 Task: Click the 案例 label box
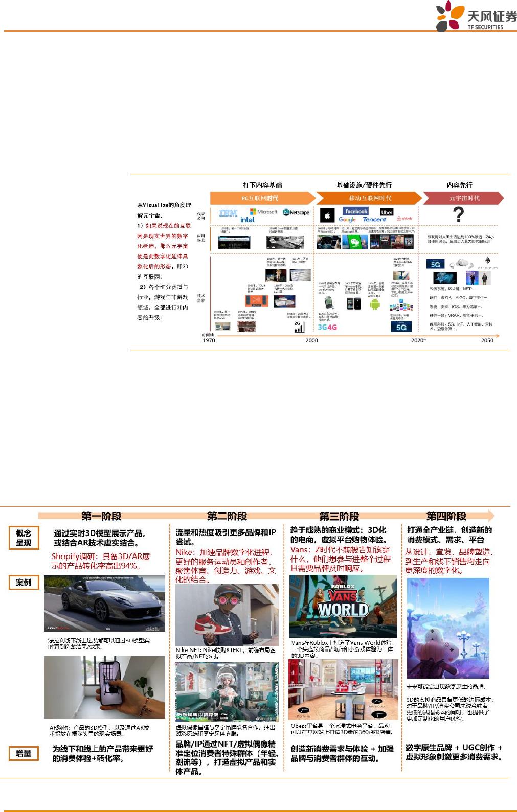pyautogui.click(x=24, y=582)
